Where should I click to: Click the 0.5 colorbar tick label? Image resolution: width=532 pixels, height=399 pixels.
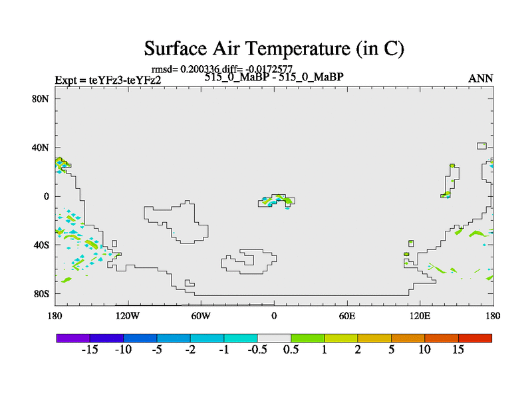coord(291,350)
